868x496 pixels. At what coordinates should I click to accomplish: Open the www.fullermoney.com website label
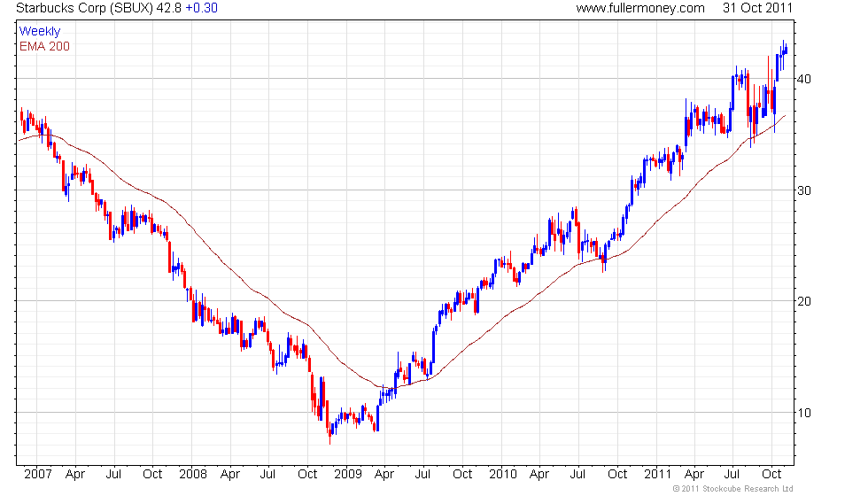tap(640, 8)
